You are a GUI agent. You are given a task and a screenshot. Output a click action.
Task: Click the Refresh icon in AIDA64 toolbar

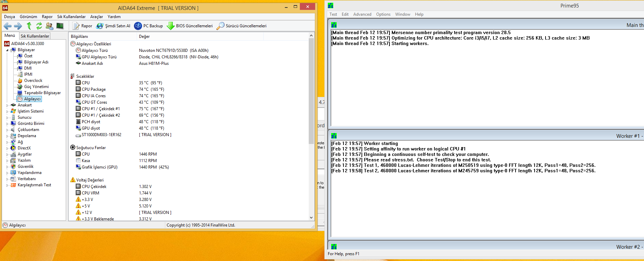(x=39, y=26)
